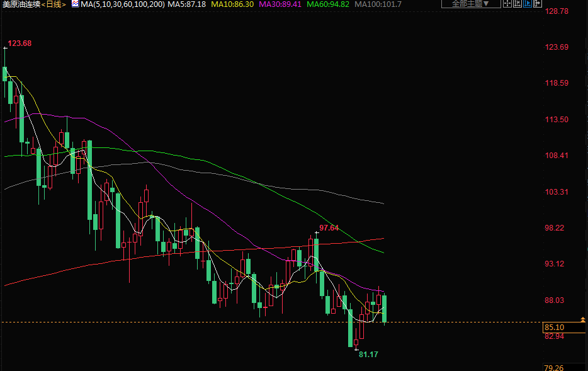The width and height of the screenshot is (588, 371).
Task: Select the MA10:86.30 yellow average label
Action: 232,4
